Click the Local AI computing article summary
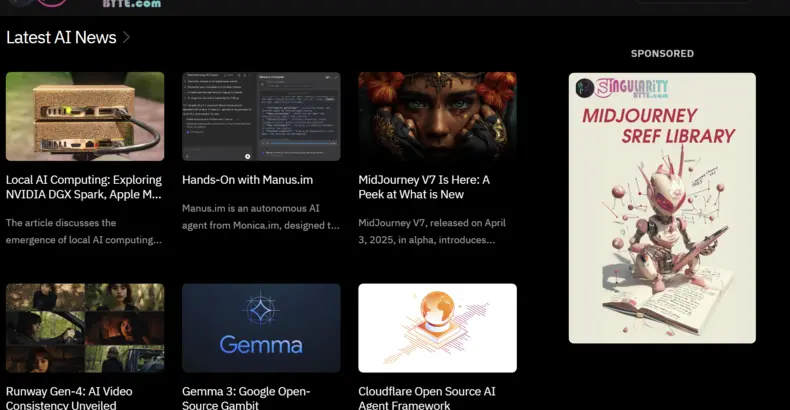Image resolution: width=790 pixels, height=410 pixels. pyautogui.click(x=84, y=231)
